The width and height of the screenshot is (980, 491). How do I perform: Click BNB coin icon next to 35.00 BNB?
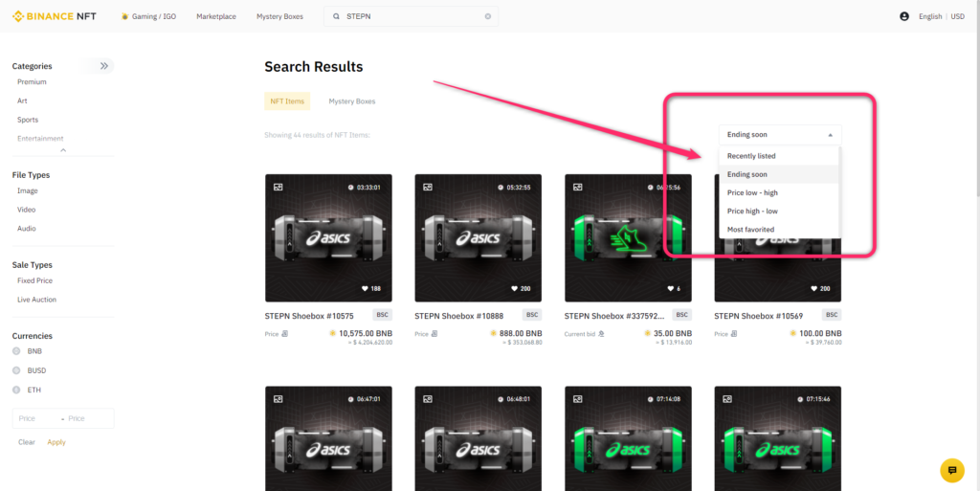[x=648, y=334]
